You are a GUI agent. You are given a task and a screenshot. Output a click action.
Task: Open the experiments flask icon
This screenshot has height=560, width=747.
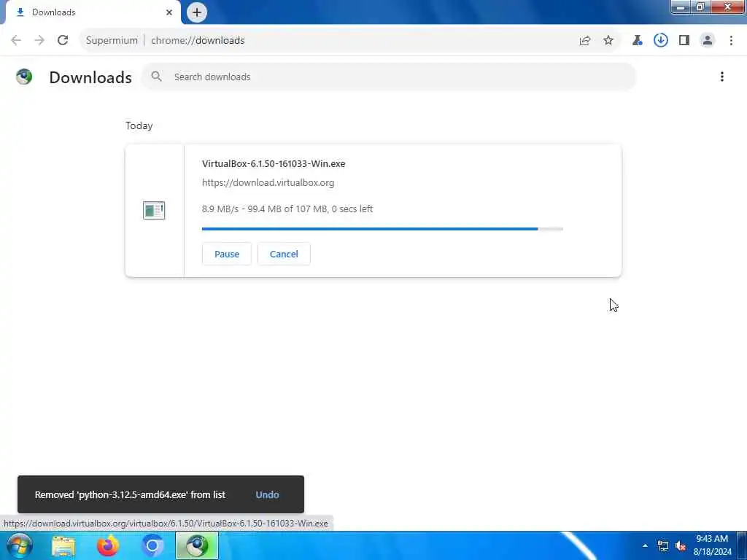tap(638, 41)
